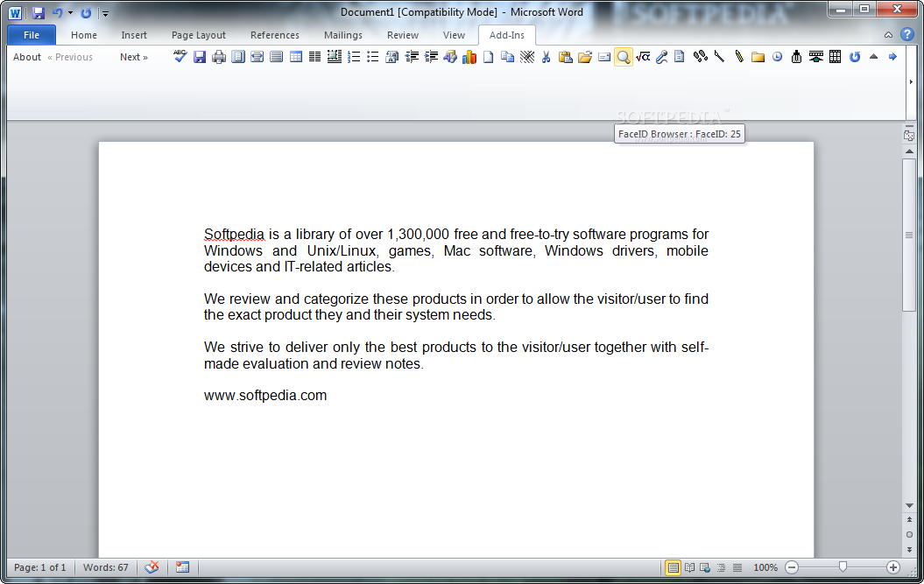The image size is (924, 584).
Task: Switch to the View tab
Action: 454,35
